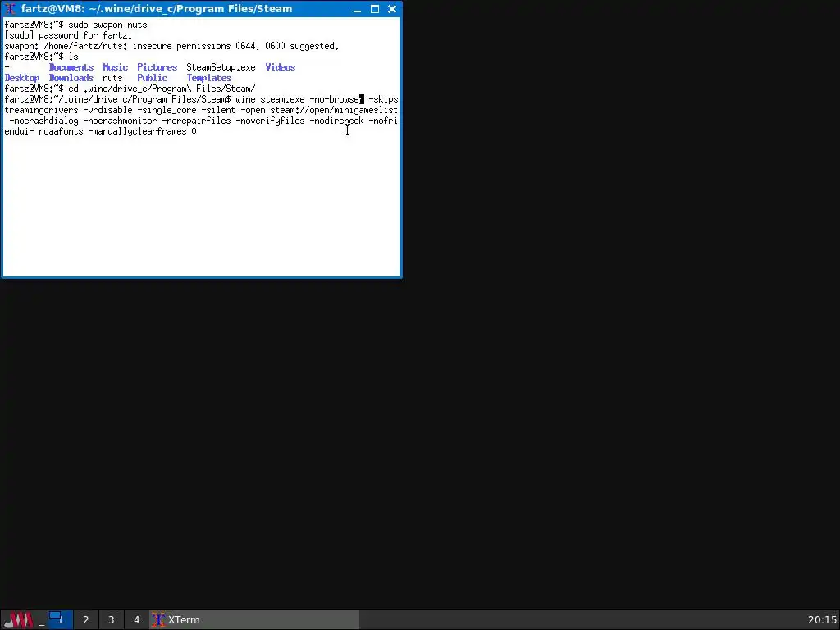Screen dimensions: 840x630
Task: Maximize the XTerm window
Action: [x=375, y=9]
